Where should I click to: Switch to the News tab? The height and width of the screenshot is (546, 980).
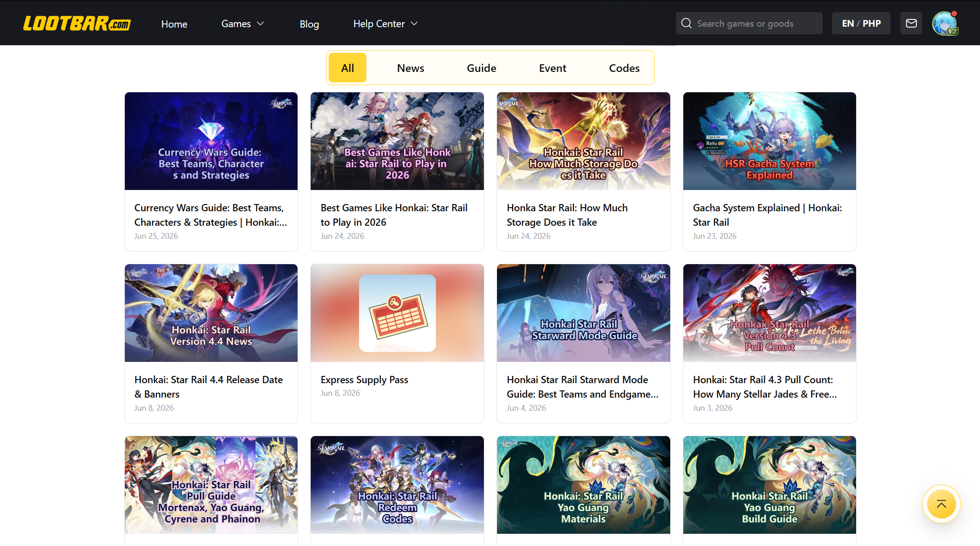point(411,68)
